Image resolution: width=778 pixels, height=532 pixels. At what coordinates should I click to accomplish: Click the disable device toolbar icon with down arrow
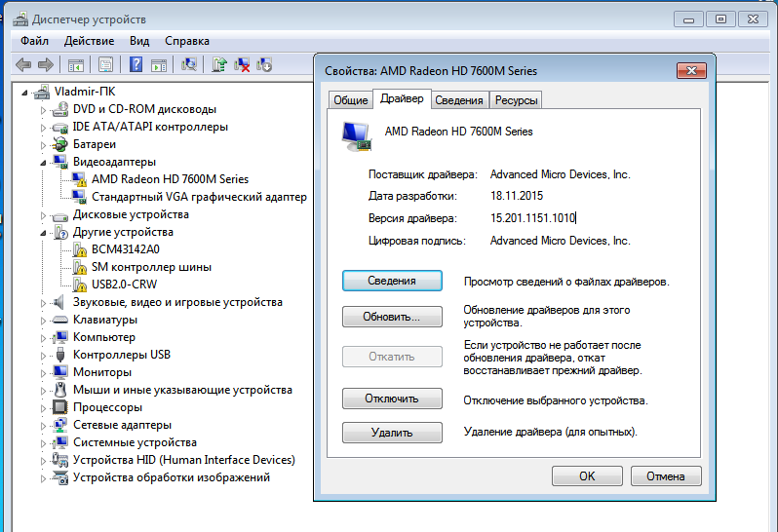(264, 65)
